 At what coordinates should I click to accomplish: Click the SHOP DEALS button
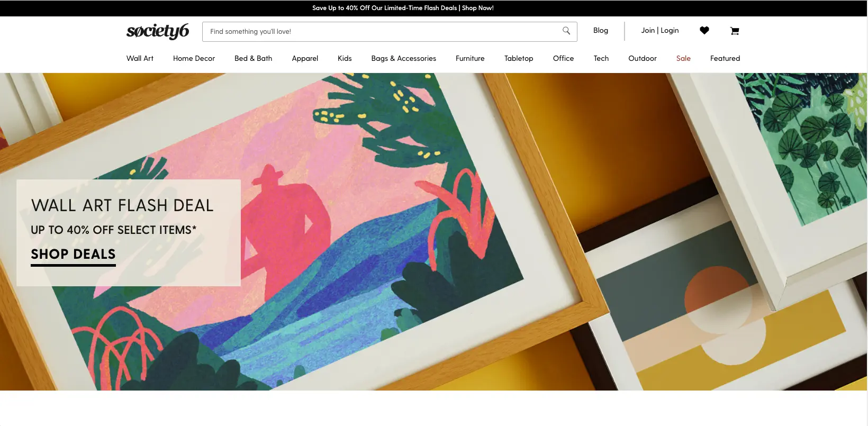73,256
